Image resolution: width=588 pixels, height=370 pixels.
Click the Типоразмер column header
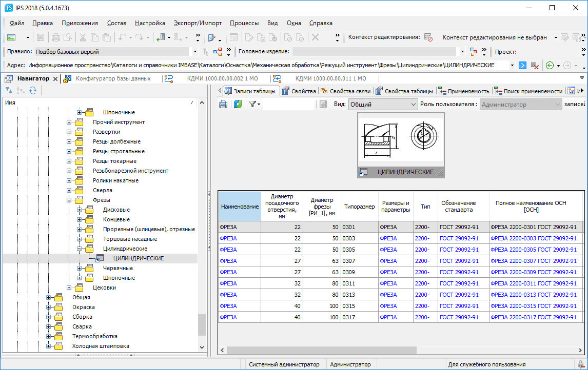pos(359,207)
